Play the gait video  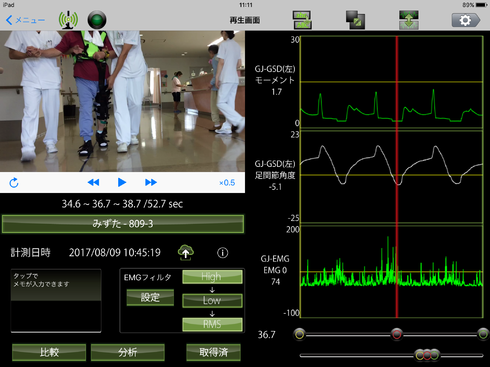[x=122, y=182]
